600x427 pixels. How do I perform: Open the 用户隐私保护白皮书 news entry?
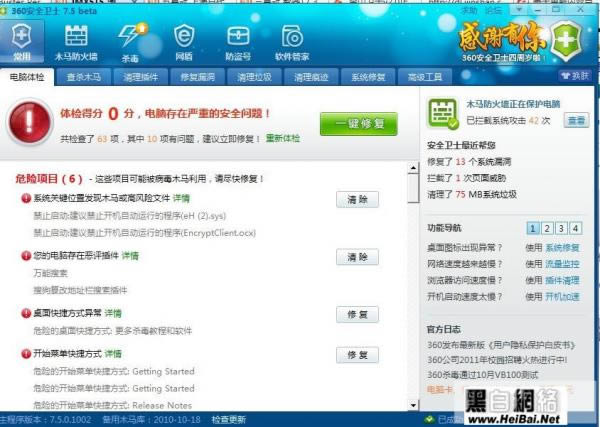point(501,345)
